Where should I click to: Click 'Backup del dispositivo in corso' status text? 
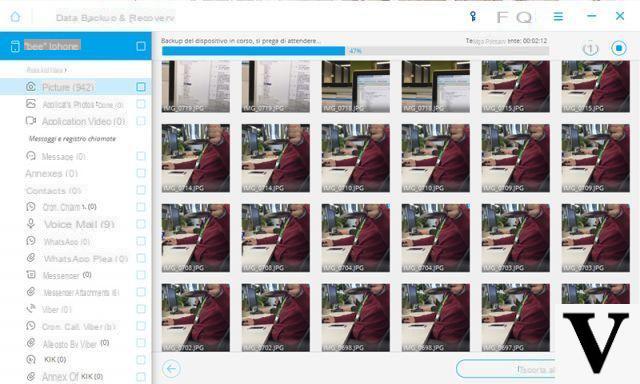[x=241, y=41]
